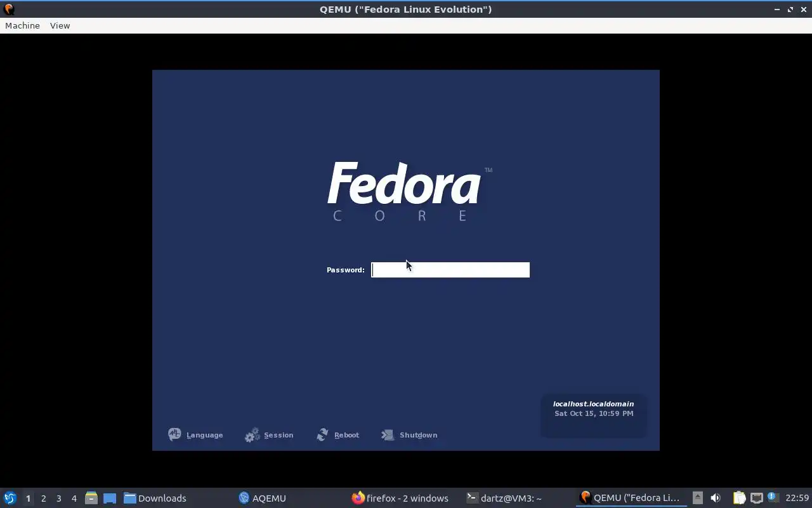Screen dimensions: 812x508
Task: Open the application launcher menu icon
Action: coord(10,498)
